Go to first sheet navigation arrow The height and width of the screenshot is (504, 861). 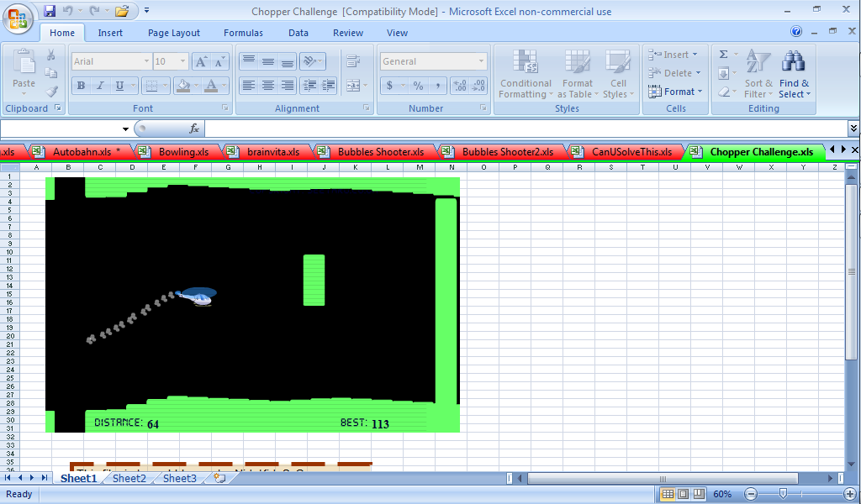tap(8, 478)
